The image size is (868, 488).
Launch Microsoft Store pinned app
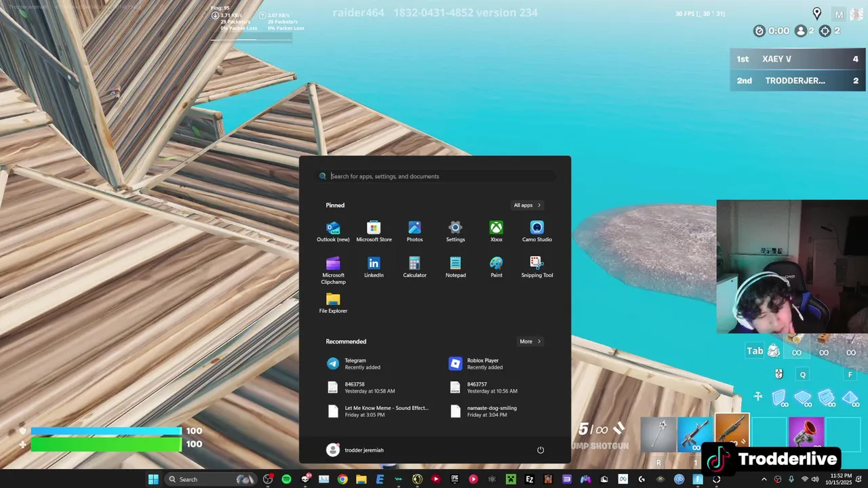(374, 231)
